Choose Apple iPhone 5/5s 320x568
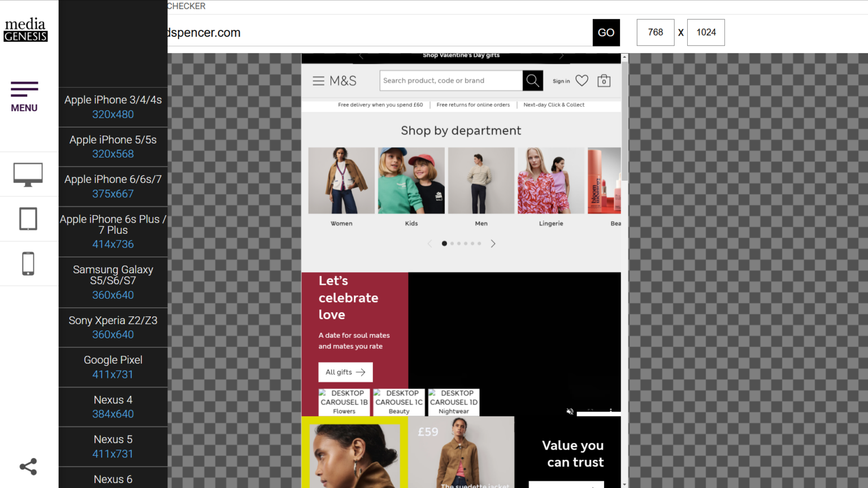Screen dimensions: 868x488 [113, 147]
